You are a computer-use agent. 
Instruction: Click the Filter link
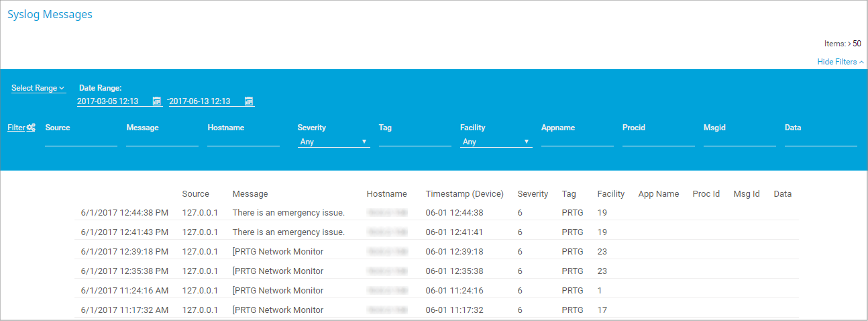click(15, 128)
